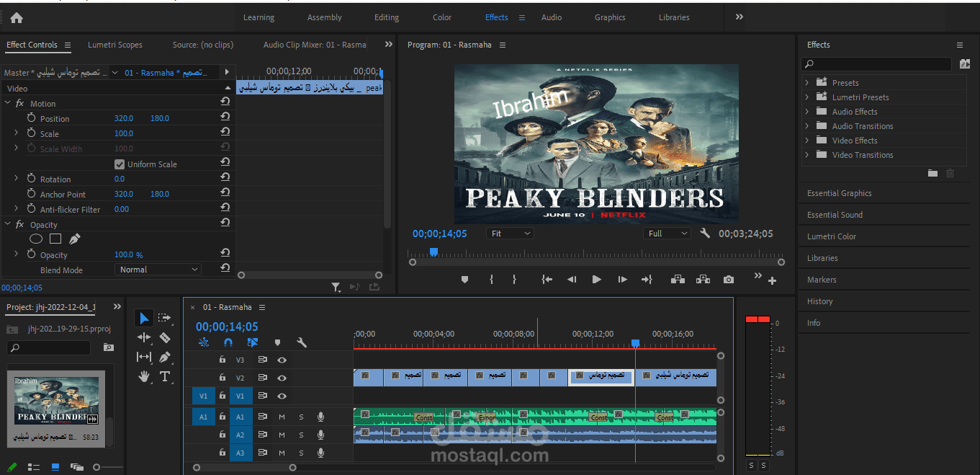
Task: Switch to Audio workspace
Action: pos(552,17)
